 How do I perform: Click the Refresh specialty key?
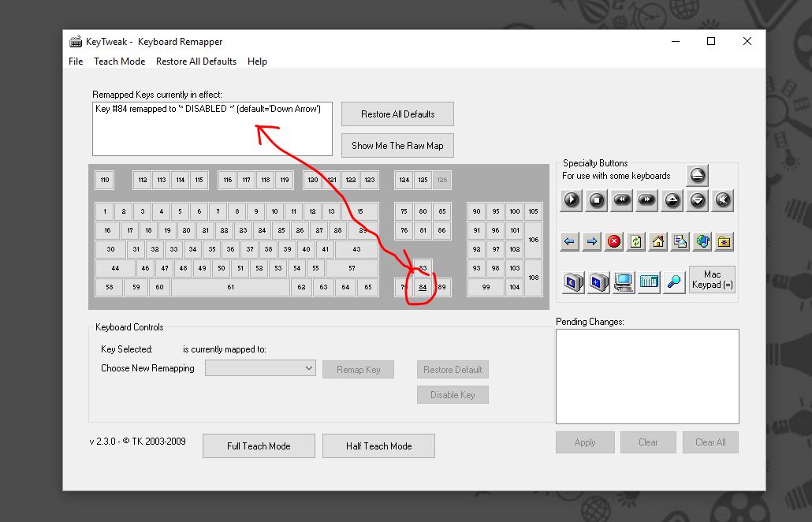635,241
